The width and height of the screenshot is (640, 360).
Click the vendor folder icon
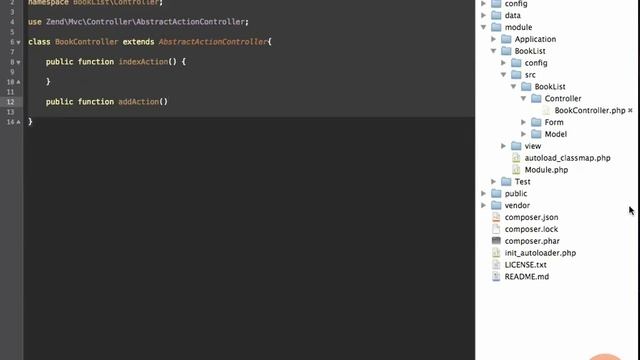(x=496, y=205)
